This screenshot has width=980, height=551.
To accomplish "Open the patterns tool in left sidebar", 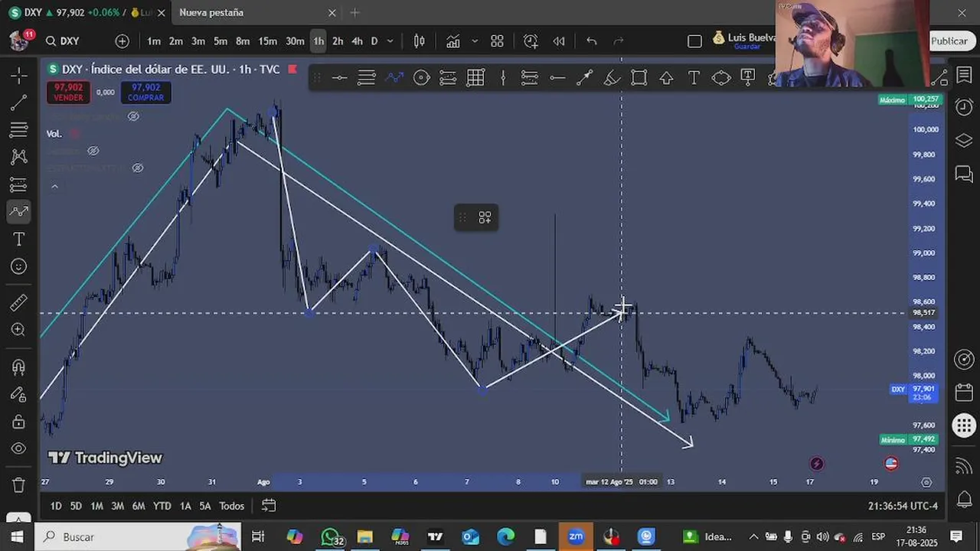I will point(19,157).
